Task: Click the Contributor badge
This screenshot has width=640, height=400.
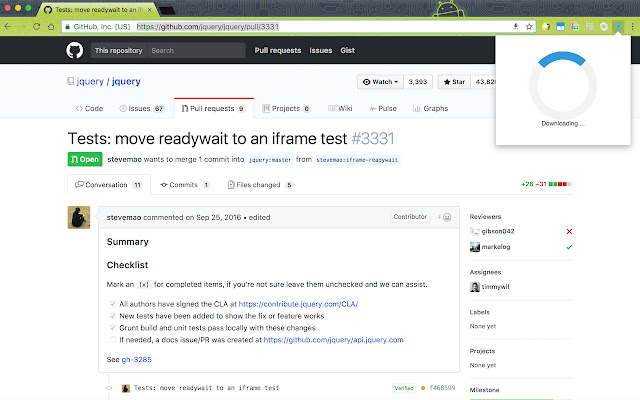Action: tap(410, 217)
